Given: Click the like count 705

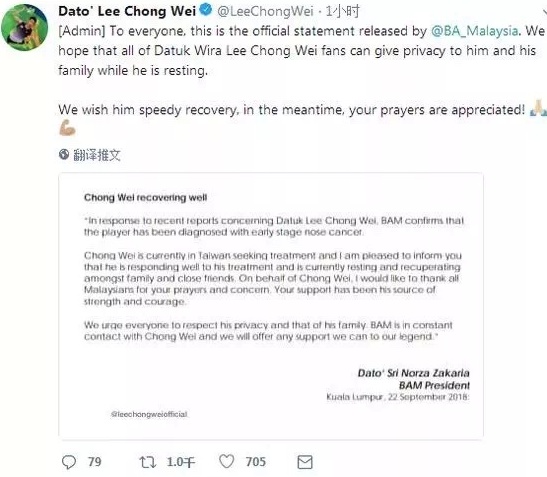Looking at the screenshot, I should click(256, 462).
